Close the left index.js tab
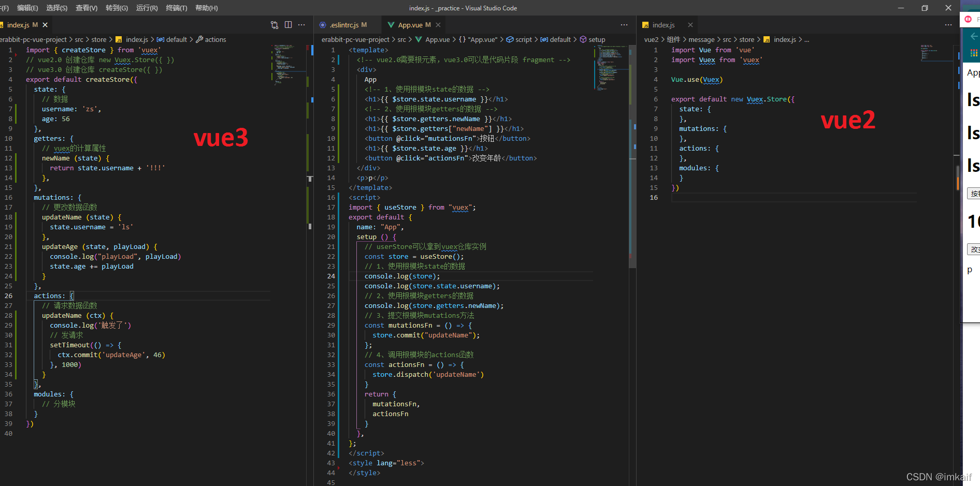 tap(45, 25)
